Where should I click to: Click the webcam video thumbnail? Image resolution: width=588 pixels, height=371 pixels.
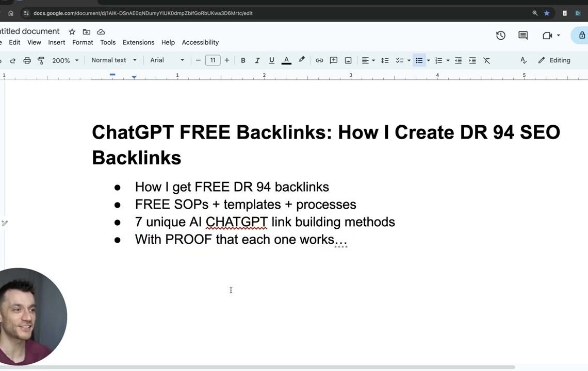pos(33,317)
